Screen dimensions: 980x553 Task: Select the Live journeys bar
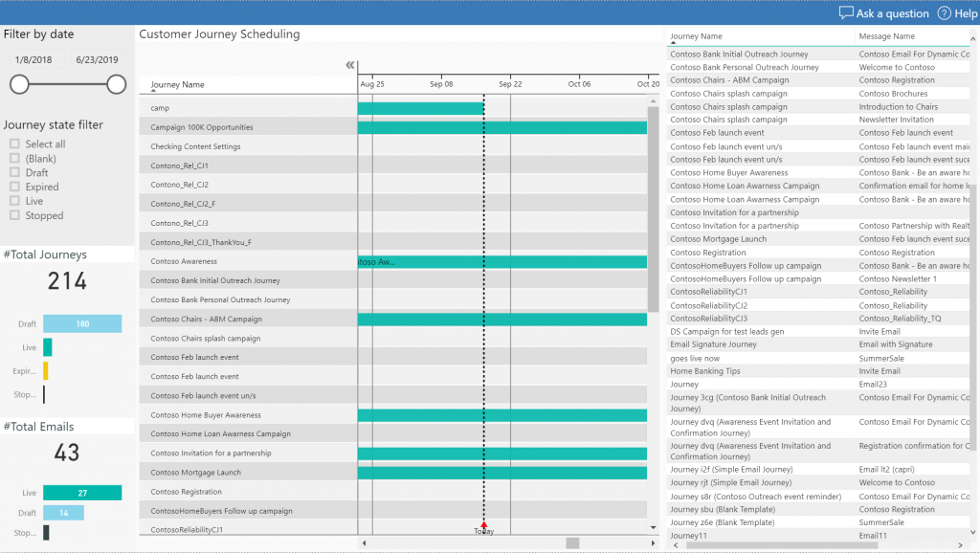48,347
